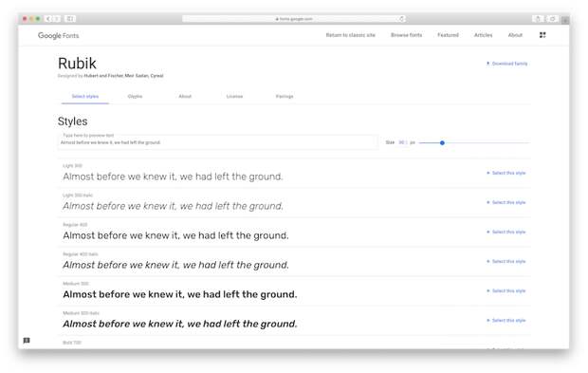The image size is (588, 373).
Task: Go back with Safari's back arrow
Action: point(48,18)
